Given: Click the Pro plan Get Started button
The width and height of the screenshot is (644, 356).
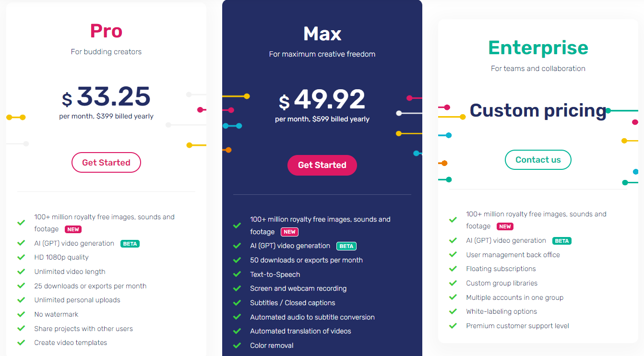Looking at the screenshot, I should tap(106, 163).
